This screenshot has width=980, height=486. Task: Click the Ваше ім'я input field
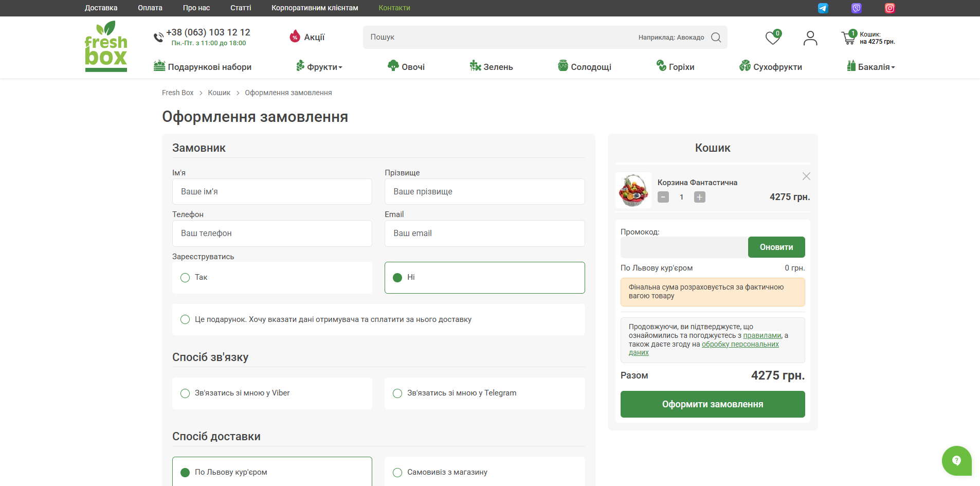[272, 191]
